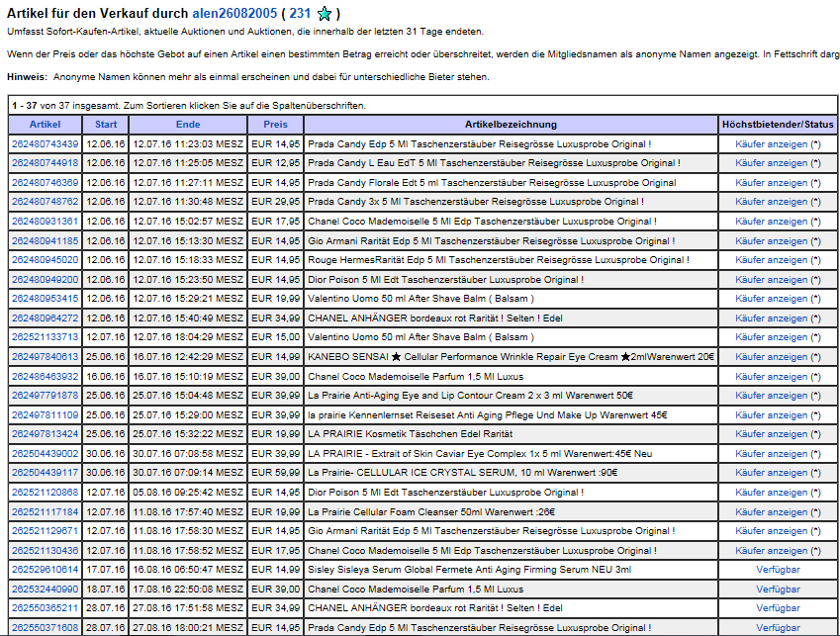Show buyer for CELLULAR ICE CRYSTAL SERUM row
Viewport: 840px width, 636px height.
pyautogui.click(x=771, y=472)
